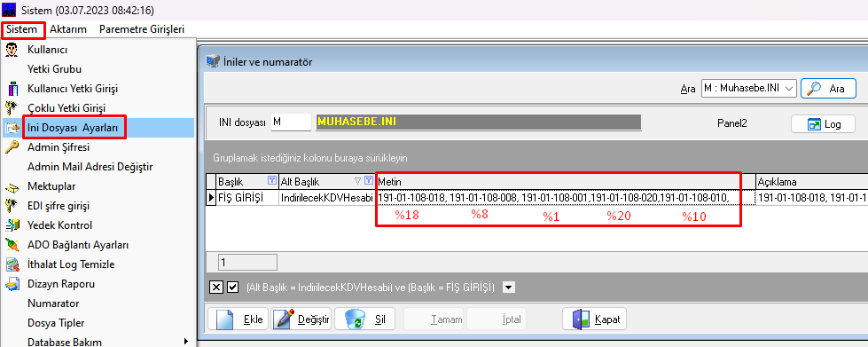Click the Sil button
The height and width of the screenshot is (347, 868).
click(364, 319)
